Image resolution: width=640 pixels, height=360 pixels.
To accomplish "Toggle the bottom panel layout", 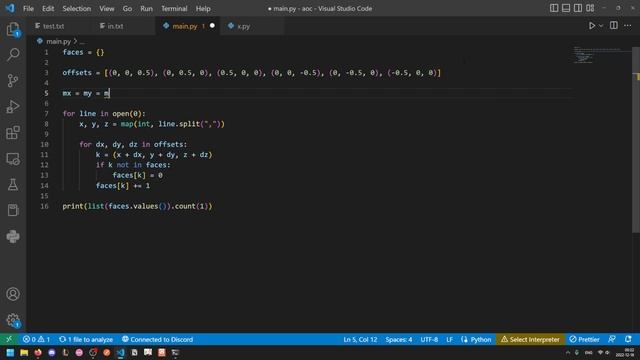I will click(566, 8).
